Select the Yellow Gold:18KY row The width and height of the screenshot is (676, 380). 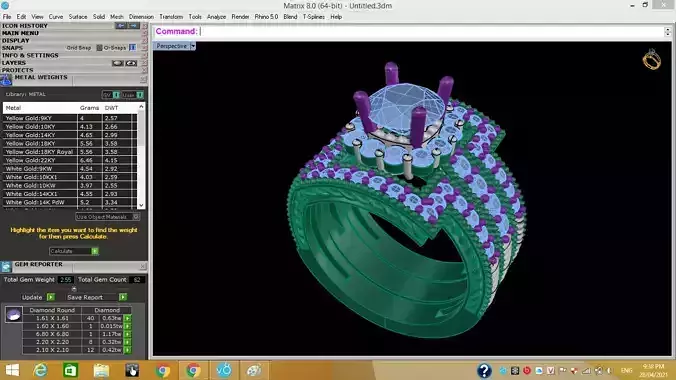[x=70, y=143]
